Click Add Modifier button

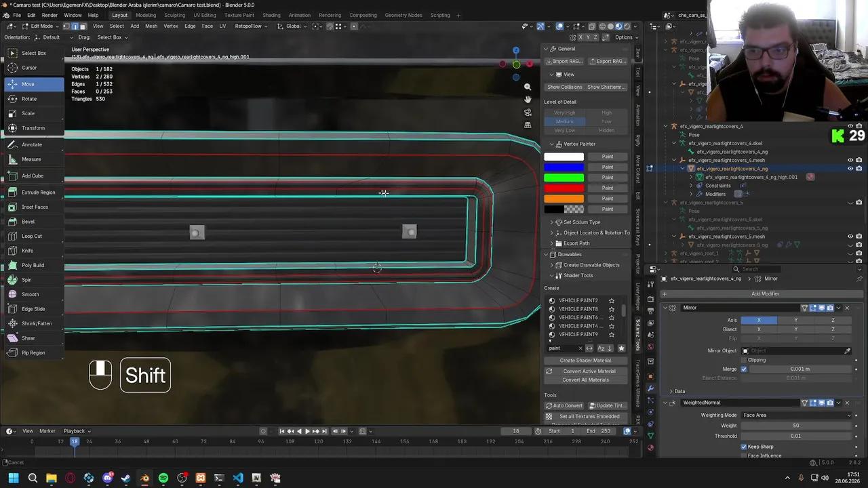coord(765,294)
